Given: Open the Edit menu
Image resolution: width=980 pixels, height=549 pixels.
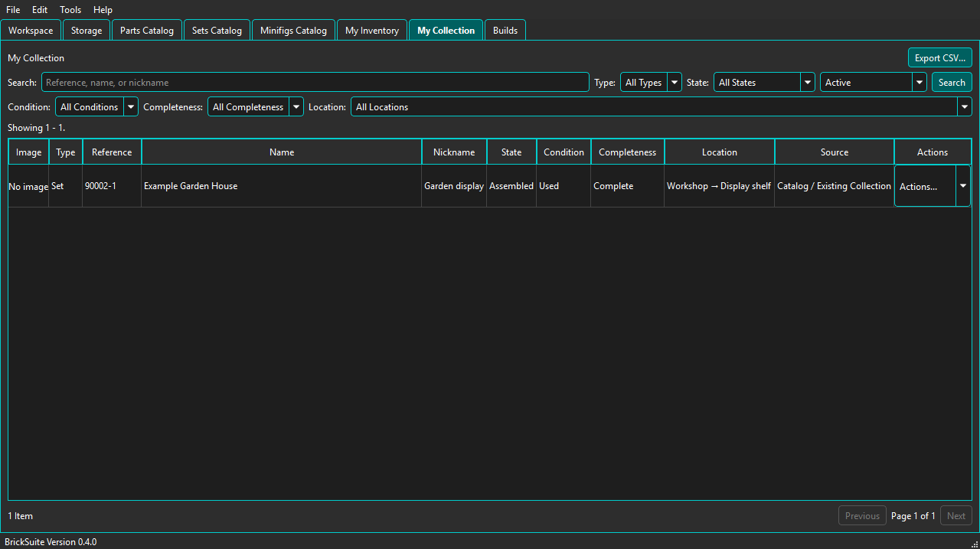Looking at the screenshot, I should (x=40, y=10).
